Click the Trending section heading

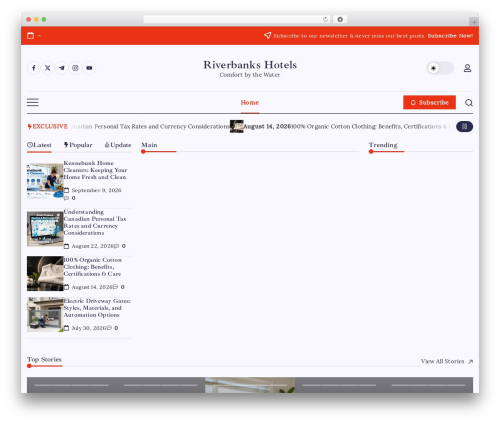coord(383,145)
